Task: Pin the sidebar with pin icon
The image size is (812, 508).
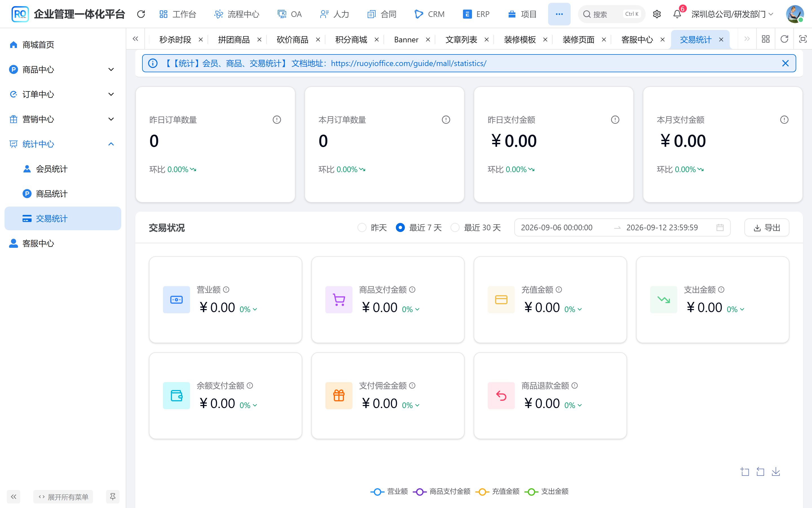Action: (x=113, y=497)
